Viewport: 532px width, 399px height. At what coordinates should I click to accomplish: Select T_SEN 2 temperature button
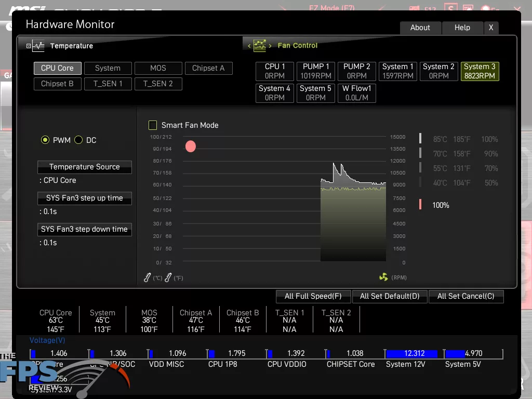click(158, 84)
